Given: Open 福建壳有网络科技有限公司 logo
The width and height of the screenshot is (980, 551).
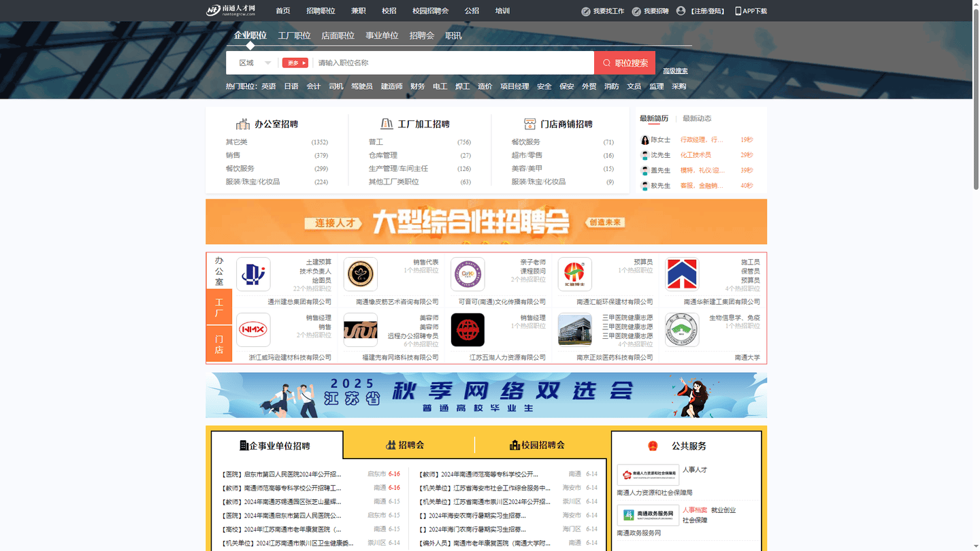Looking at the screenshot, I should 361,330.
